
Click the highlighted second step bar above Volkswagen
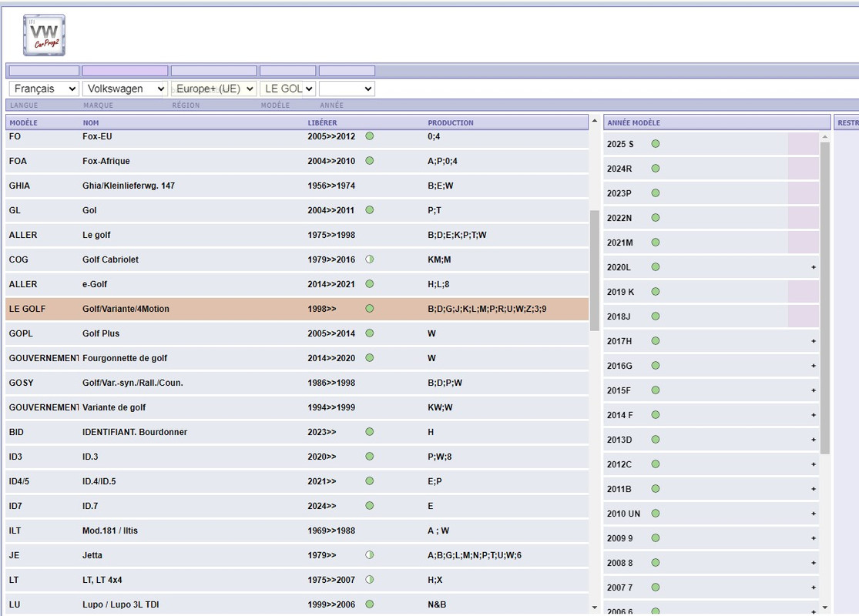click(125, 71)
